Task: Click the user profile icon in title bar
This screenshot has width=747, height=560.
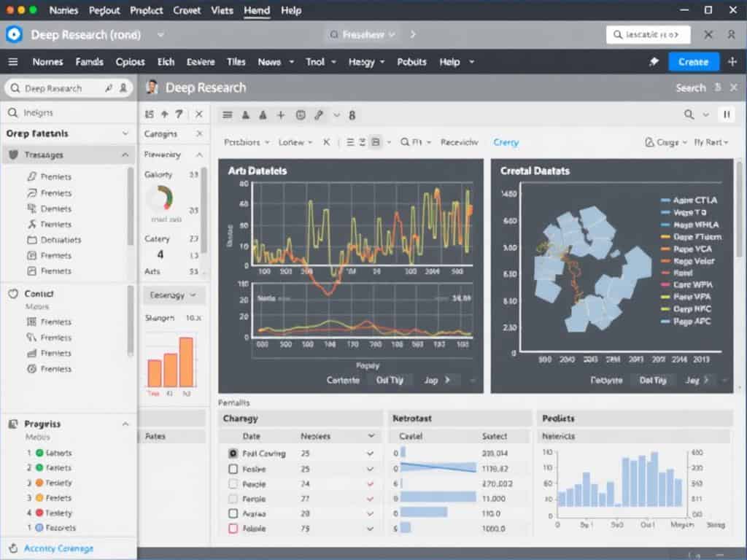Action: click(x=731, y=34)
